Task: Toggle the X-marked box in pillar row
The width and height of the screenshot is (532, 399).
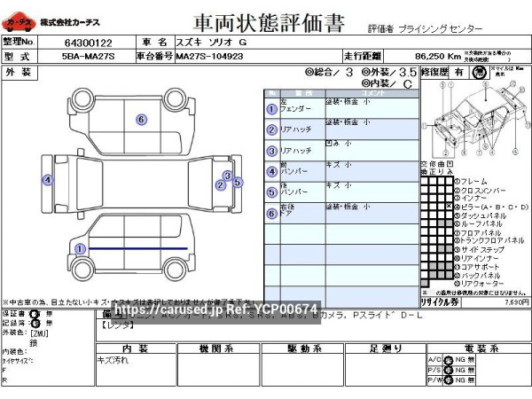Action: [450, 207]
